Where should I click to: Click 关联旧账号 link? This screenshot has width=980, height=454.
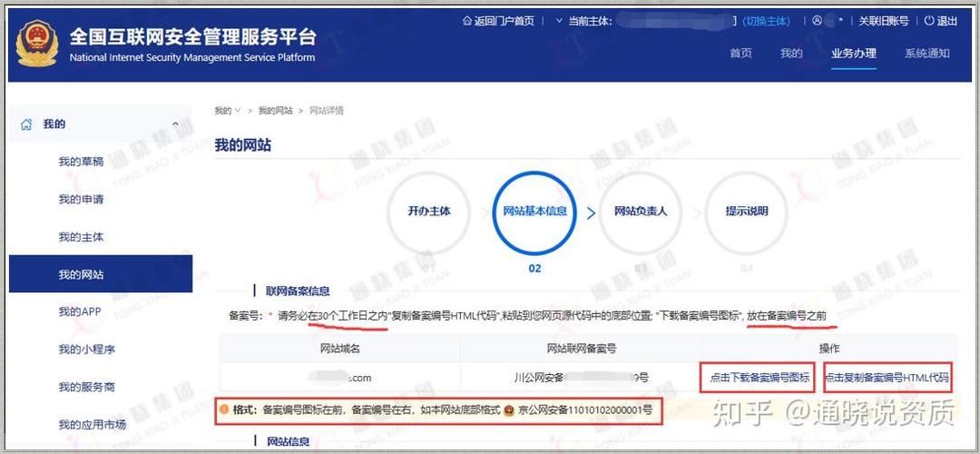click(x=883, y=21)
